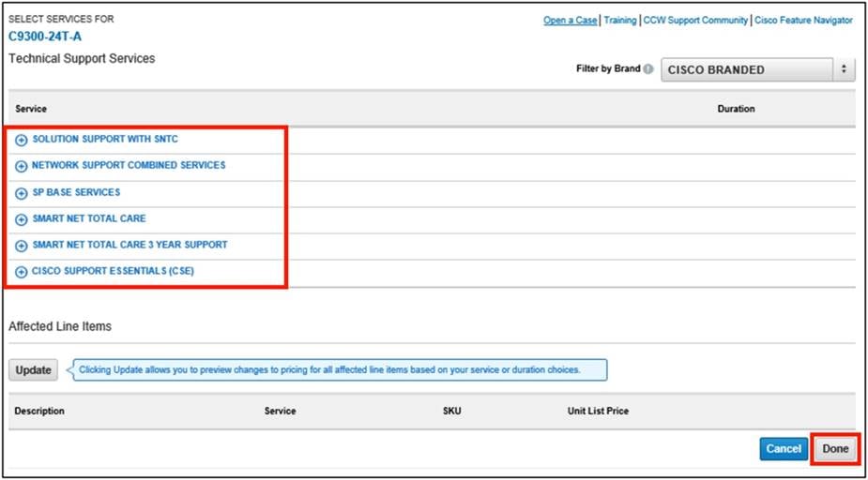Click the Done button
Viewport: 868px width, 480px height.
[835, 449]
